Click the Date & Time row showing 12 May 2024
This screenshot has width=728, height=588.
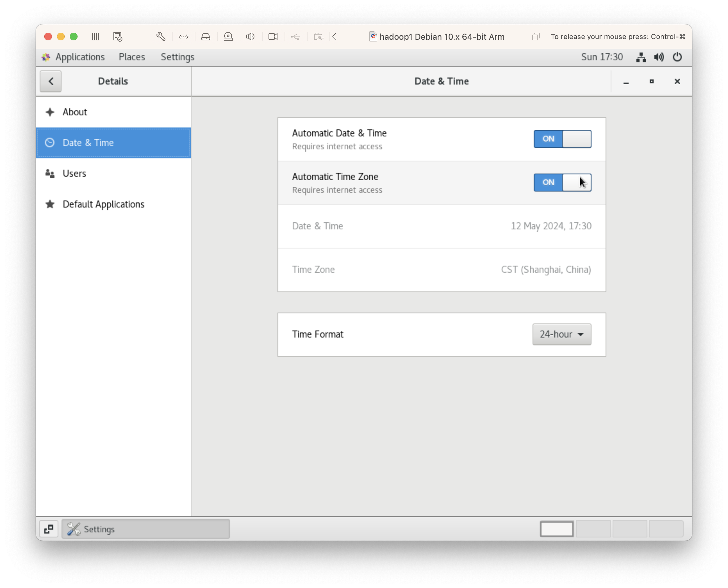[442, 226]
